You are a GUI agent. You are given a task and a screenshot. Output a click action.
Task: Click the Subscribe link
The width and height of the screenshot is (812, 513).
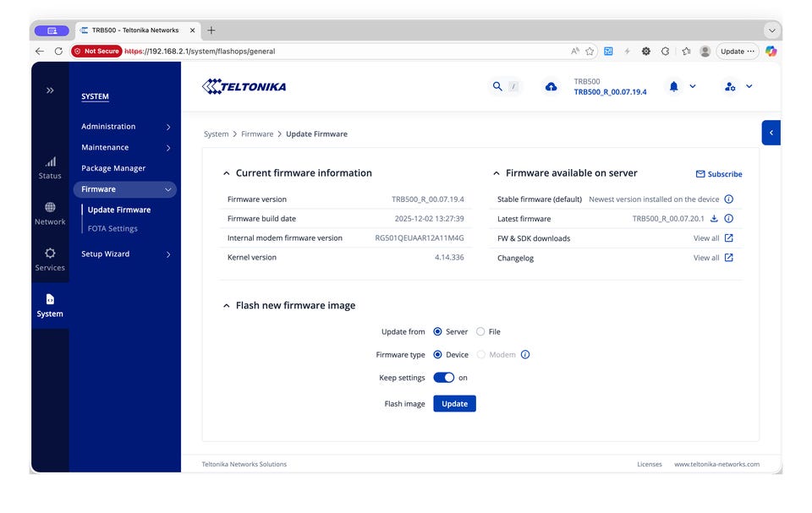[x=719, y=174]
